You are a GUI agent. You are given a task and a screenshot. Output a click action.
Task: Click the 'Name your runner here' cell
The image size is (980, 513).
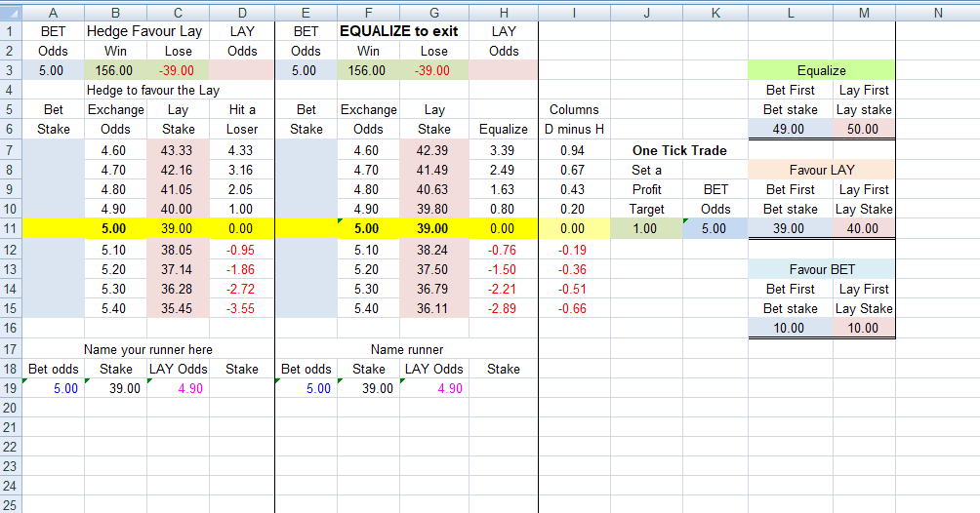(x=147, y=349)
